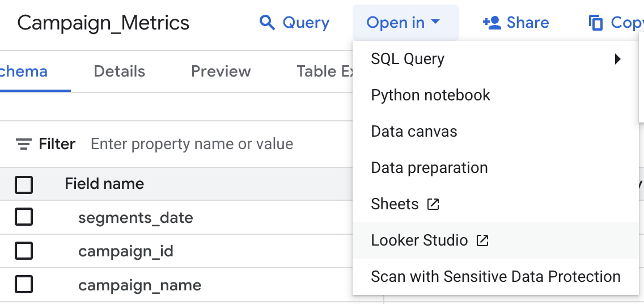644x304 pixels.
Task: Select Data canvas menu option
Action: point(414,132)
